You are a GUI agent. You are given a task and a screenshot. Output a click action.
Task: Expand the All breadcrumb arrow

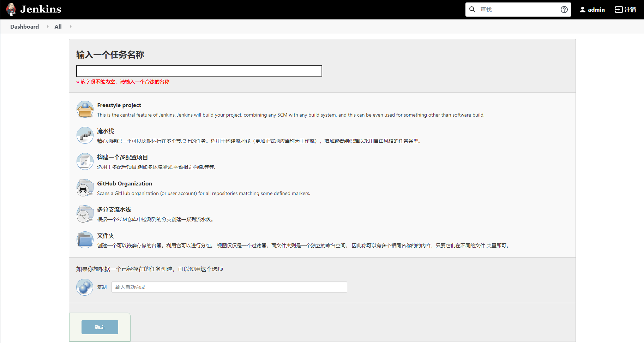coord(71,26)
